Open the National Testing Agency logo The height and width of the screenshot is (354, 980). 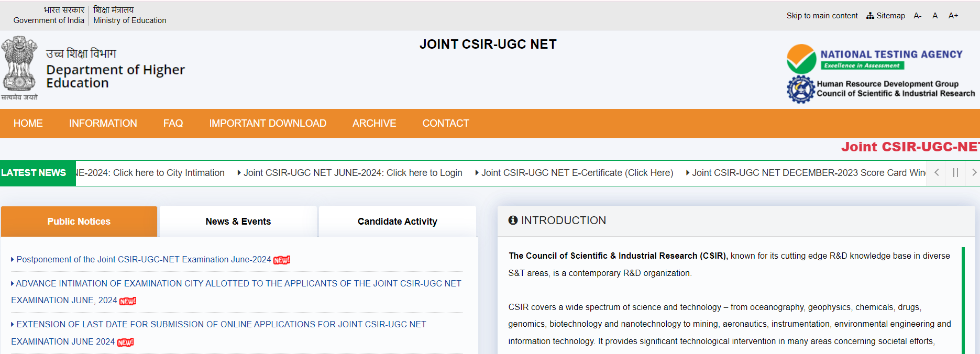tap(874, 59)
